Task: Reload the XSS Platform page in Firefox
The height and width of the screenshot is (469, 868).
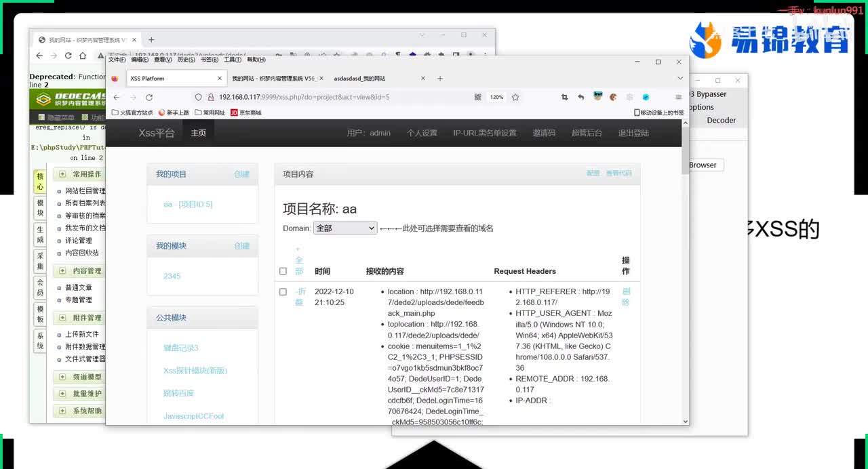Action: 149,97
